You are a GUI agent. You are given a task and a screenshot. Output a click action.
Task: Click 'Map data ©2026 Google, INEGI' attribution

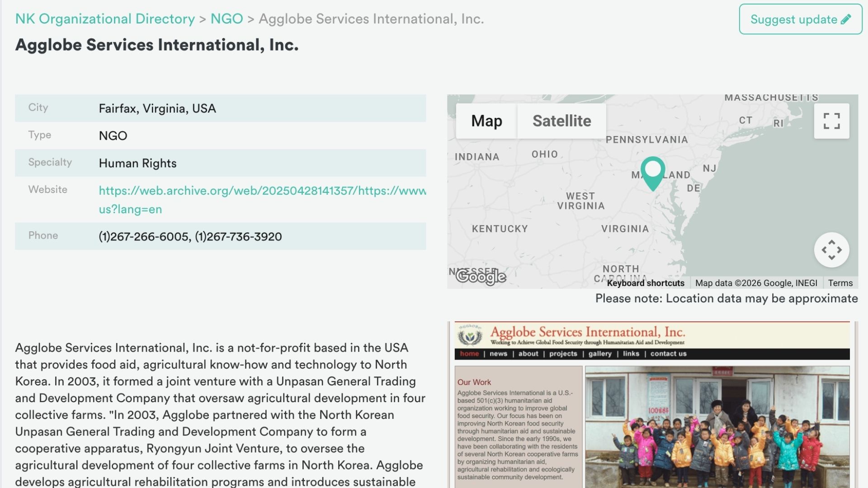pos(756,283)
